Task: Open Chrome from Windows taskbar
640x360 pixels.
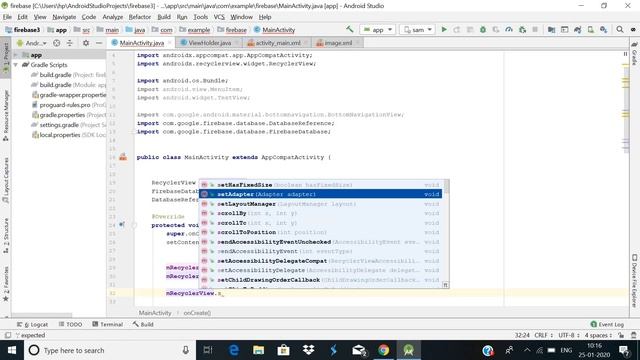Action: coord(383,350)
